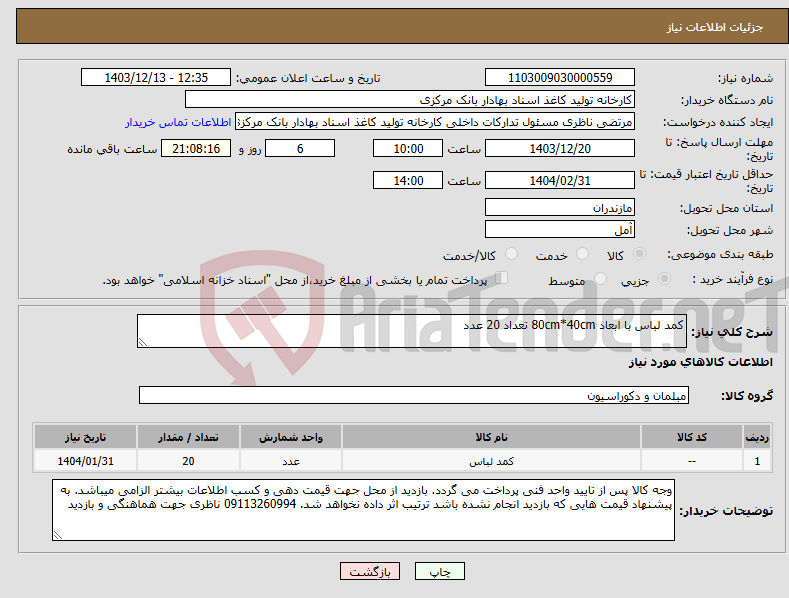Click the اطلاعات کالاهای مورد نیاز heading
The height and width of the screenshot is (598, 789).
tap(700, 362)
